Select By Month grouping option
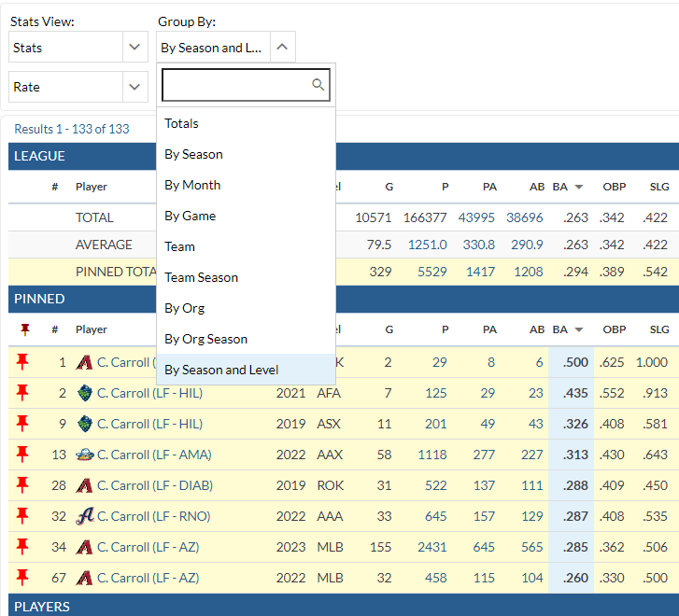This screenshot has width=679, height=616. (192, 185)
